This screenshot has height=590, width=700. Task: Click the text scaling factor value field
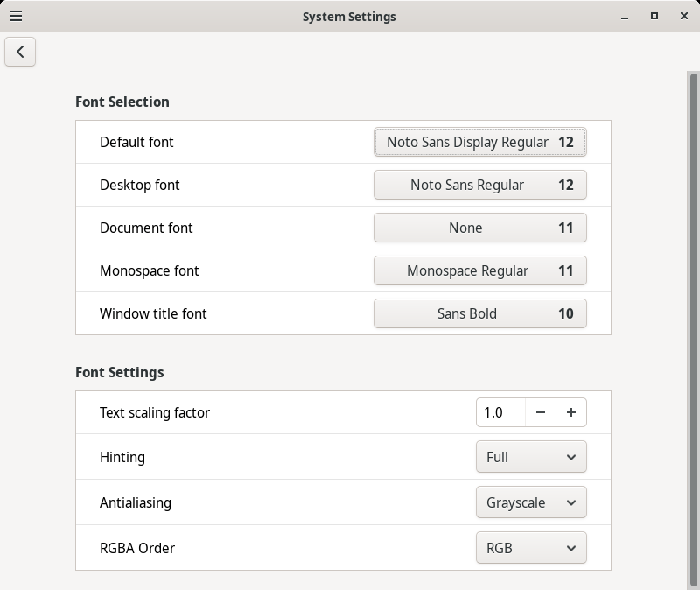click(x=500, y=412)
